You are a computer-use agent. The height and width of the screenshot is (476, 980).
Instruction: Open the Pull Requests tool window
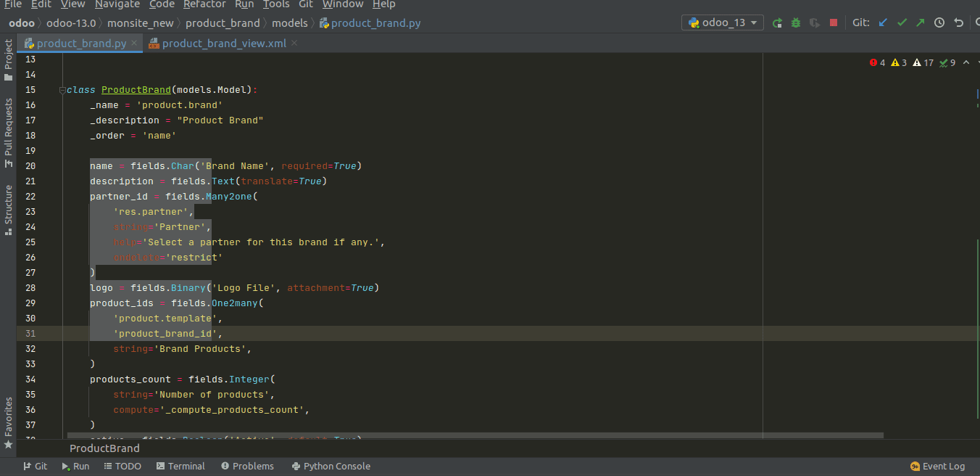[8, 134]
